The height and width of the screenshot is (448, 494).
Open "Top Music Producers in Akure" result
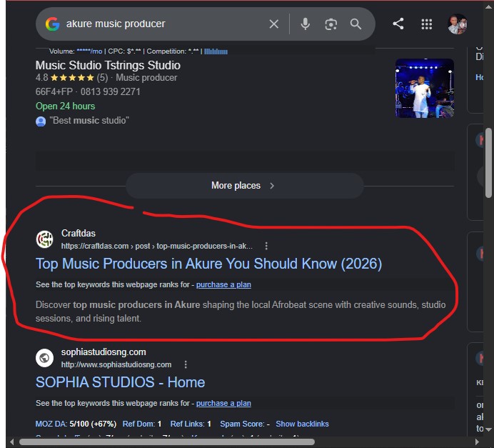tap(209, 264)
